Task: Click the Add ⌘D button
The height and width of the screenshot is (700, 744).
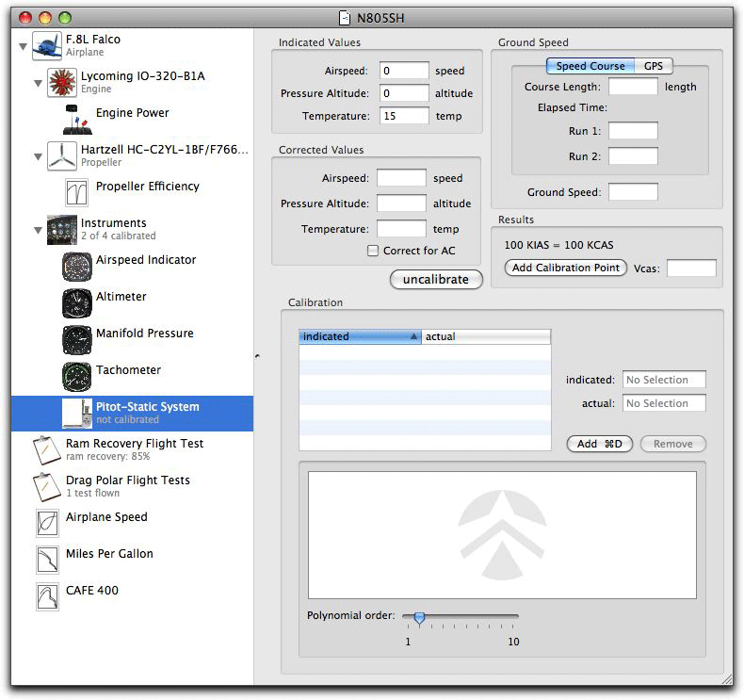Action: [x=599, y=444]
